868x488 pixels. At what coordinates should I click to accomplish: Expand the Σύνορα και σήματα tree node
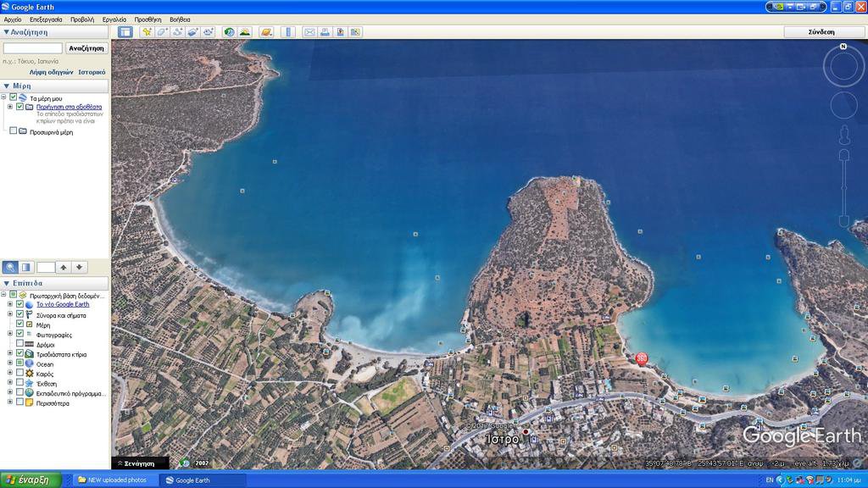[10, 314]
